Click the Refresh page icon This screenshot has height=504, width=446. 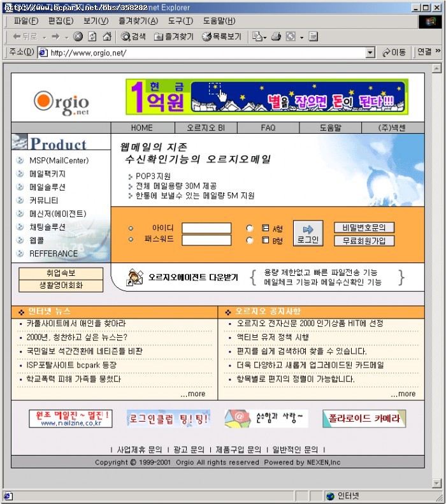[x=92, y=36]
